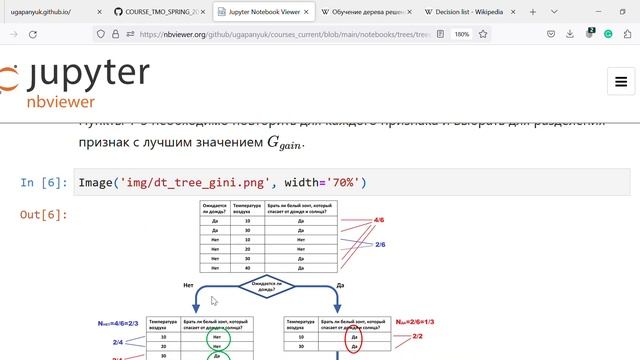This screenshot has width=640, height=360.
Task: Click the 4/6 red annotation in diagram
Action: 379,220
